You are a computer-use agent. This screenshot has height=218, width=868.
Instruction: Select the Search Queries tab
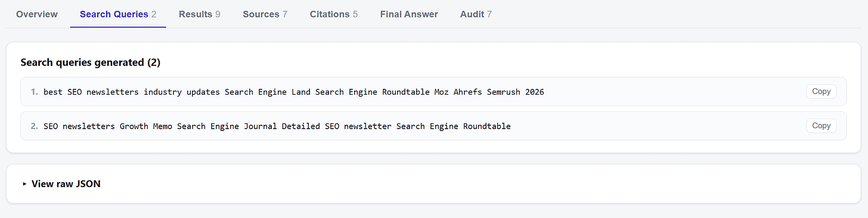(118, 14)
